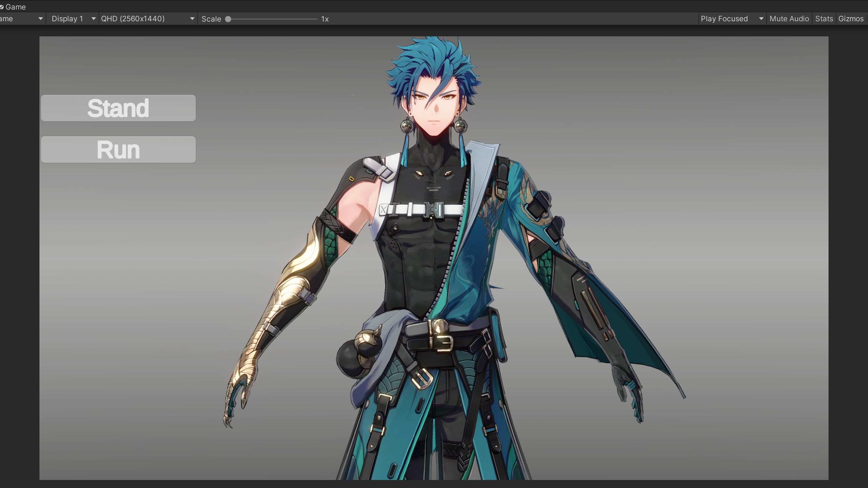The image size is (868, 488).
Task: Click the right end of the Scale track
Action: click(x=316, y=19)
